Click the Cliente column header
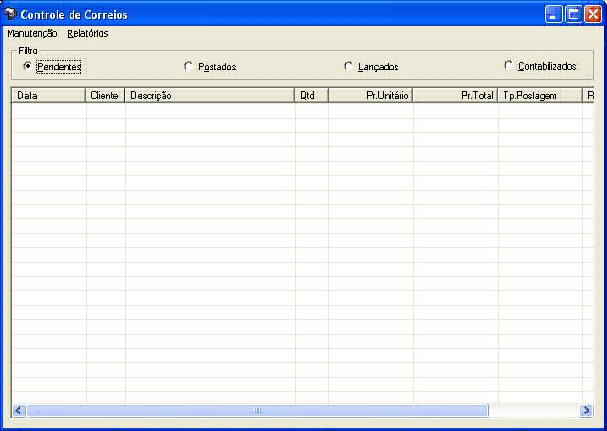 [x=105, y=95]
